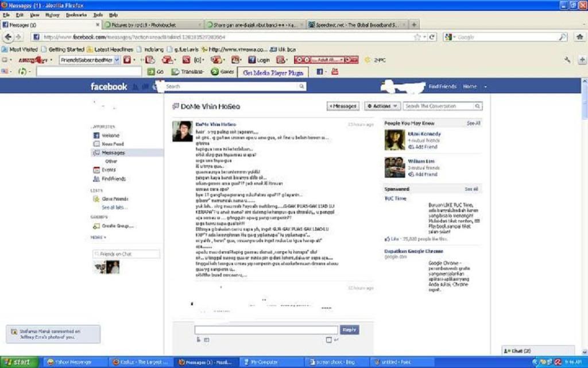
Task: Click the attach photo icon below reply box
Action: coord(207,340)
